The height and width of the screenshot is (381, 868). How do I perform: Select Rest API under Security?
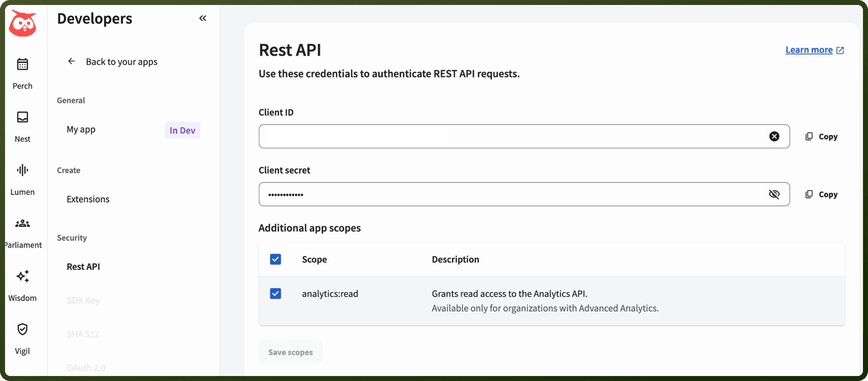click(83, 267)
